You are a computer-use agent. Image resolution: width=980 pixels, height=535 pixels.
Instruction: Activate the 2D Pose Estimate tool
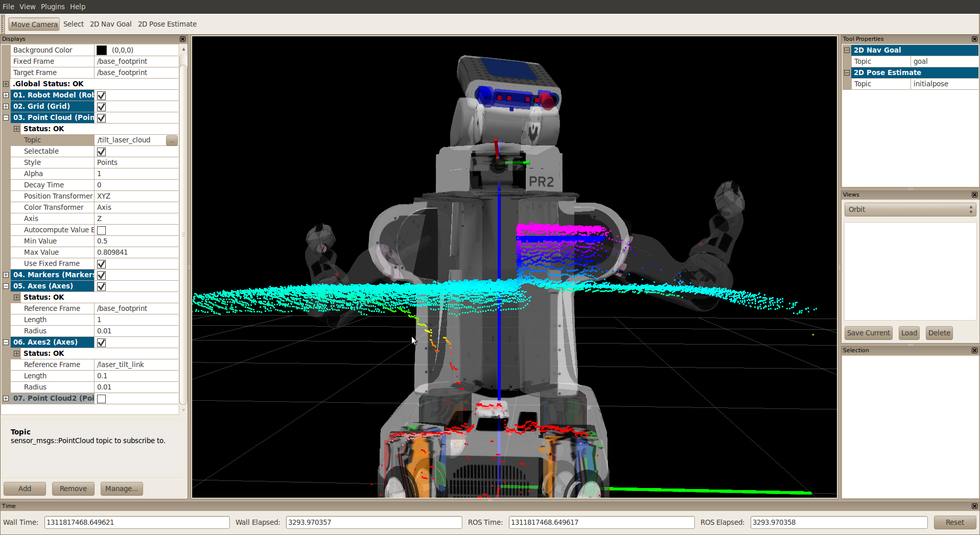click(168, 24)
